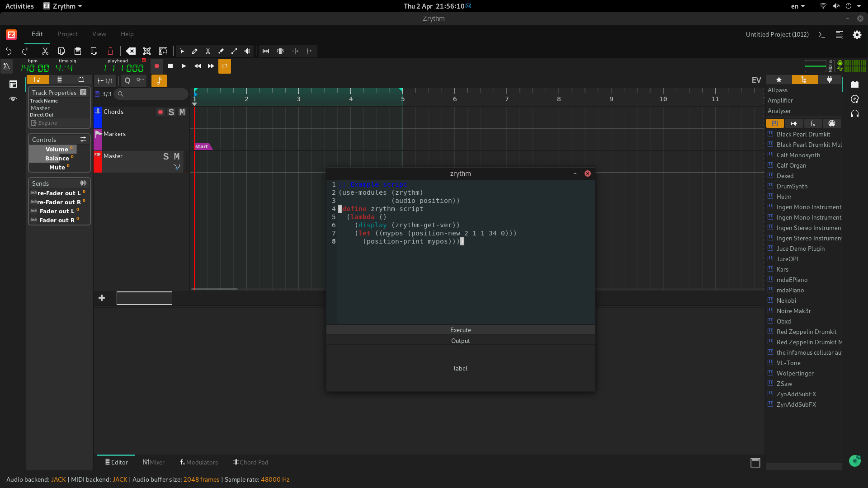Open the quantize options button
The height and width of the screenshot is (488, 868).
pyautogui.click(x=140, y=80)
